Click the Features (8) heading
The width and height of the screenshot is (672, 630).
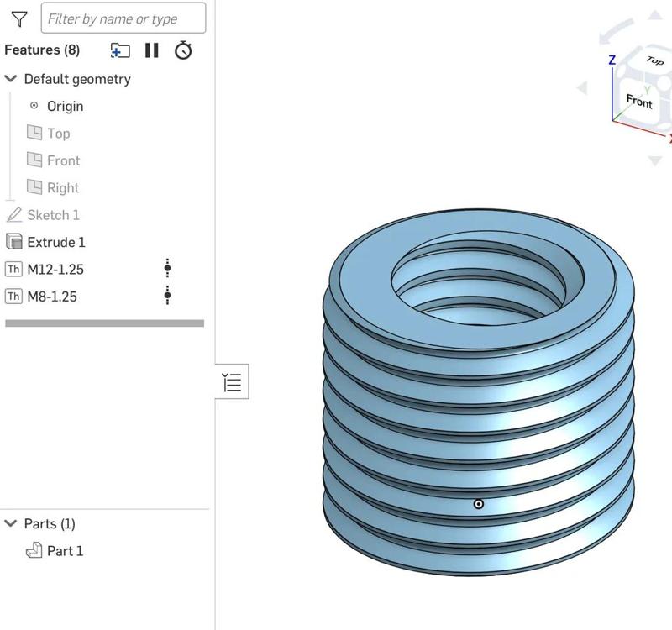tap(42, 50)
